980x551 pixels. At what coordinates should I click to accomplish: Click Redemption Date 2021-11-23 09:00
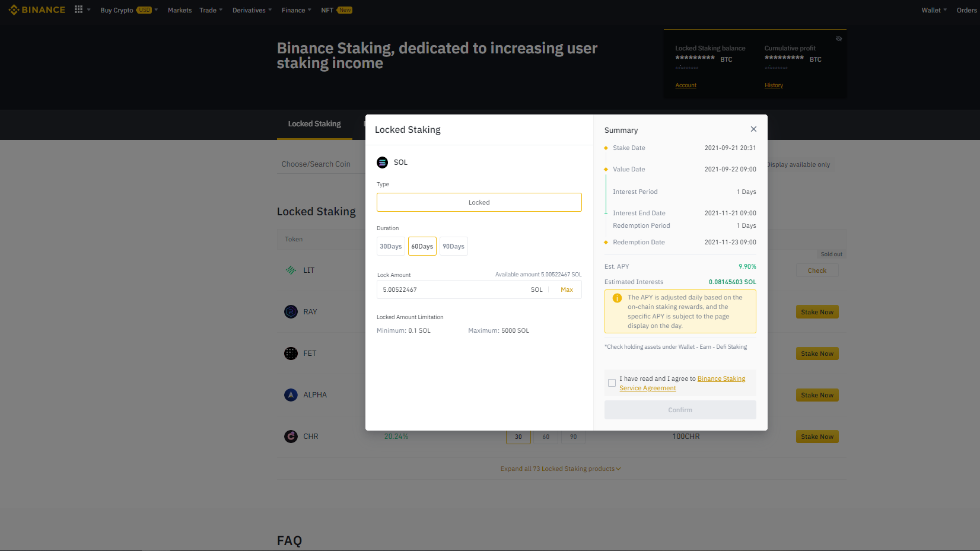point(730,243)
